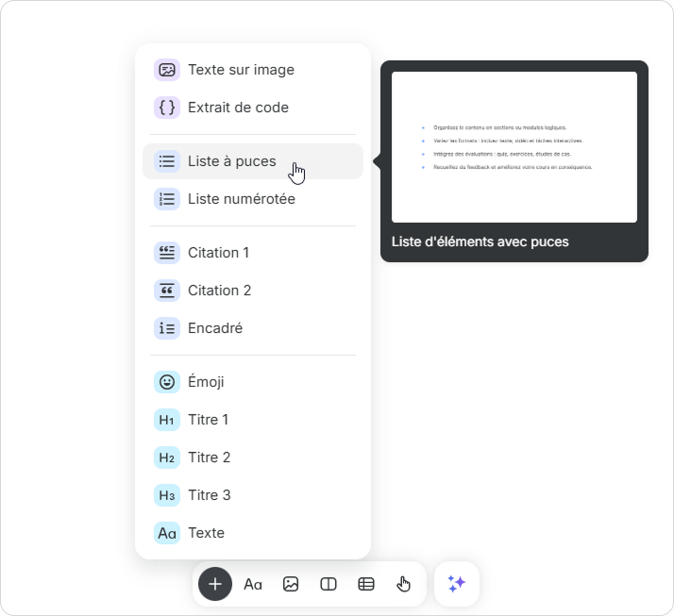Open the AI sparkles assistant button

coord(457,584)
